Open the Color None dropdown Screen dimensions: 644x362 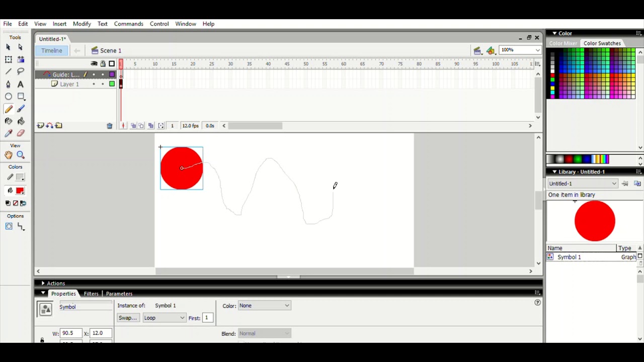[x=264, y=306]
